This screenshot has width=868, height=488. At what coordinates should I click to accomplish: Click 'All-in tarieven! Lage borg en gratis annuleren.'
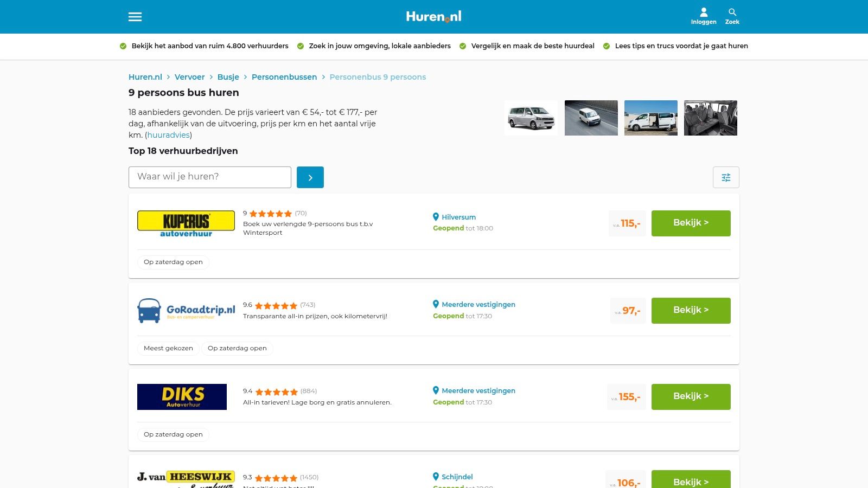[317, 403]
